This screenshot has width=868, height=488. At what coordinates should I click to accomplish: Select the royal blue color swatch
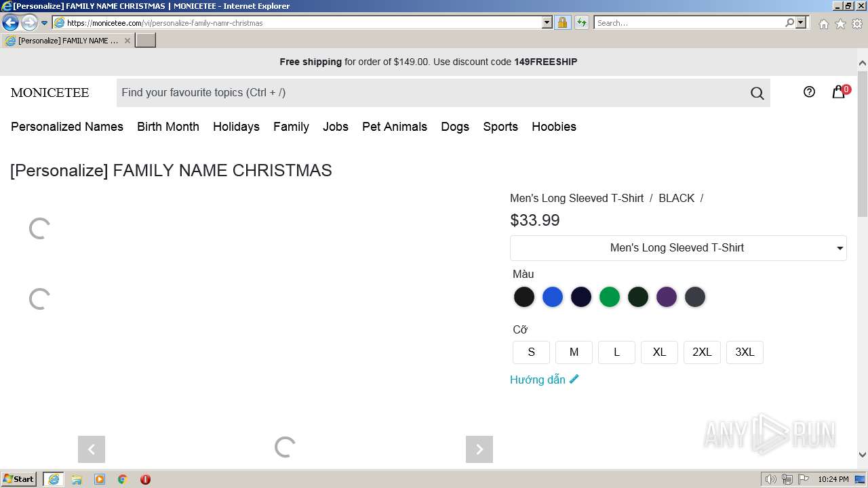(x=553, y=297)
